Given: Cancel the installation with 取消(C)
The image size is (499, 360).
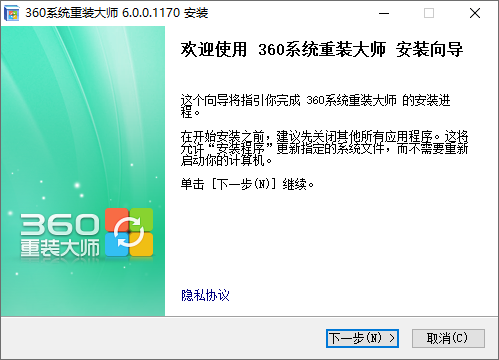Looking at the screenshot, I should [x=448, y=338].
